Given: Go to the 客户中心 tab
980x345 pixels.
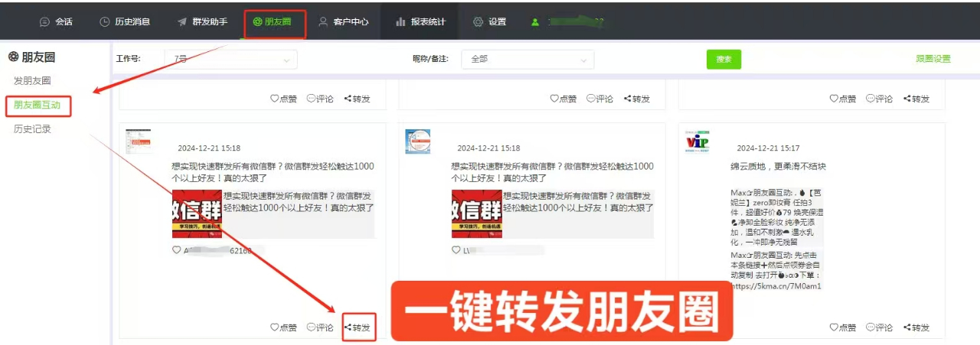Looking at the screenshot, I should (x=345, y=21).
